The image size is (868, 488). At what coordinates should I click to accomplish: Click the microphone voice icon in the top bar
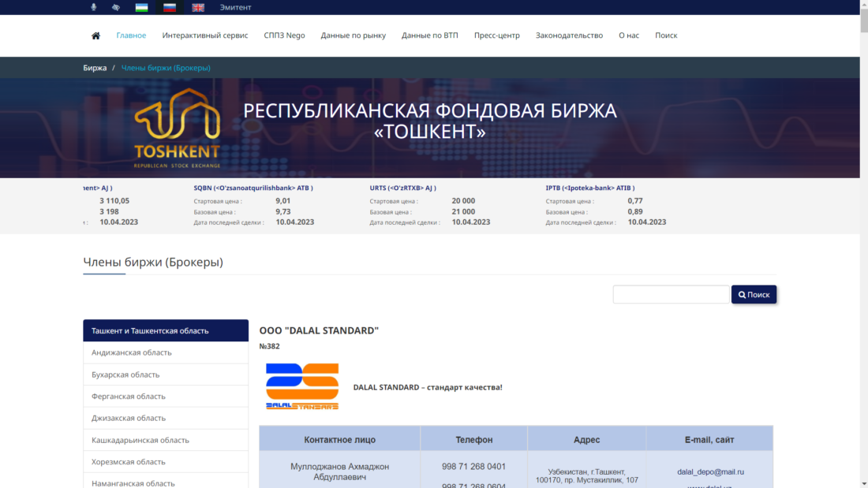point(93,6)
